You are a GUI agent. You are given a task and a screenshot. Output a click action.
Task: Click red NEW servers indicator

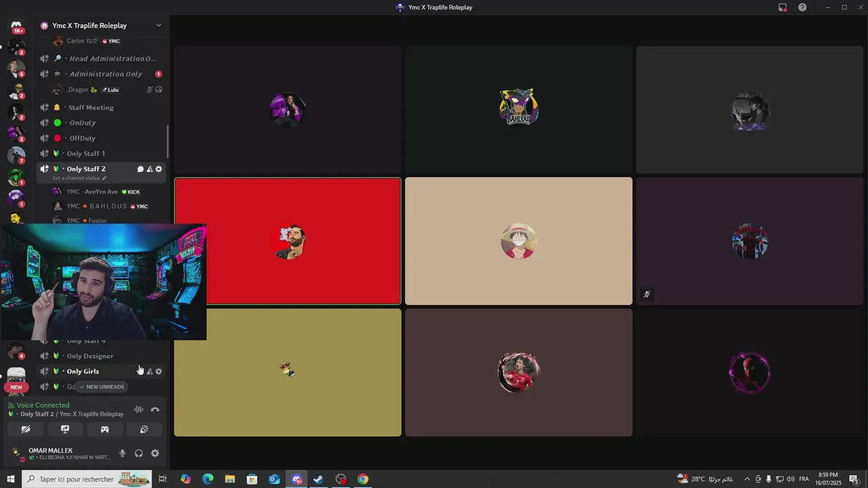(16, 387)
